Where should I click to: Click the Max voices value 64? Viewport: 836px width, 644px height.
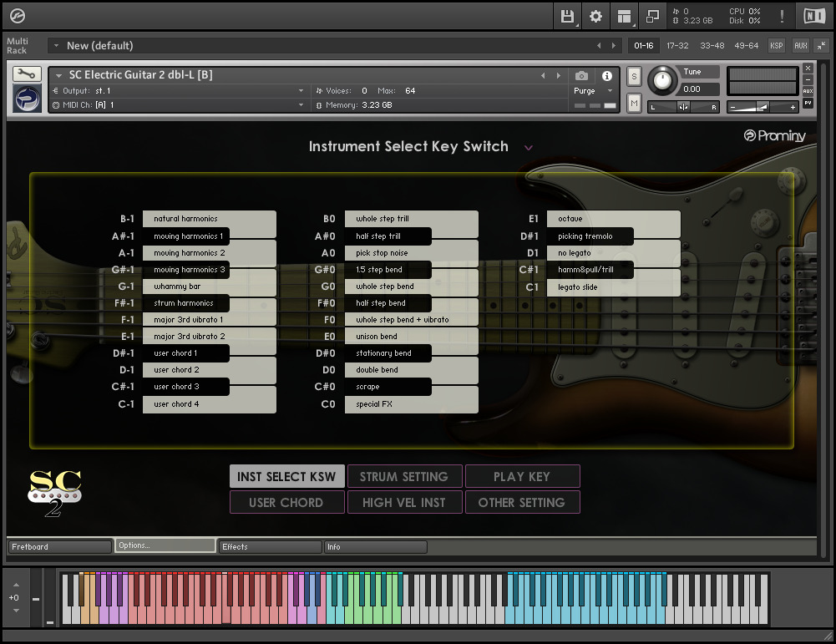coord(410,91)
